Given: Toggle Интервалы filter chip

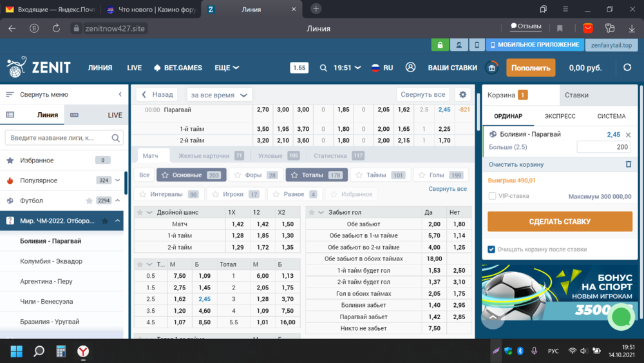Looking at the screenshot, I should click(x=169, y=194).
